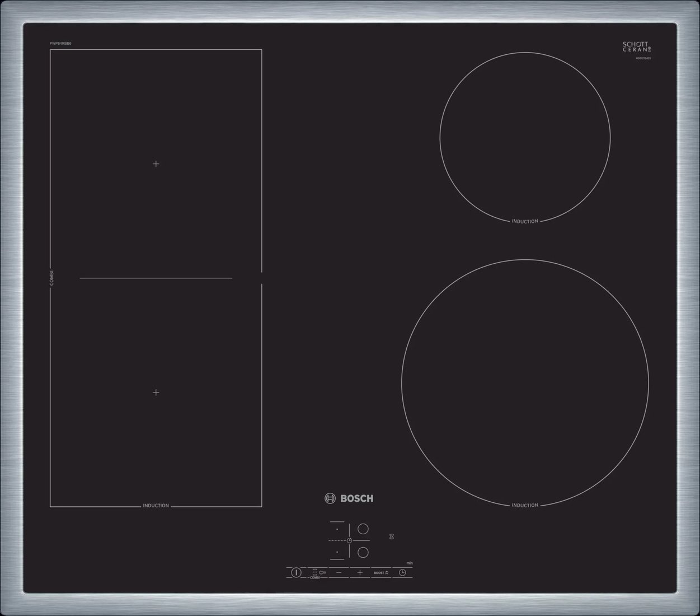Toggle the COMBI flex-zone linking function

pyautogui.click(x=314, y=572)
